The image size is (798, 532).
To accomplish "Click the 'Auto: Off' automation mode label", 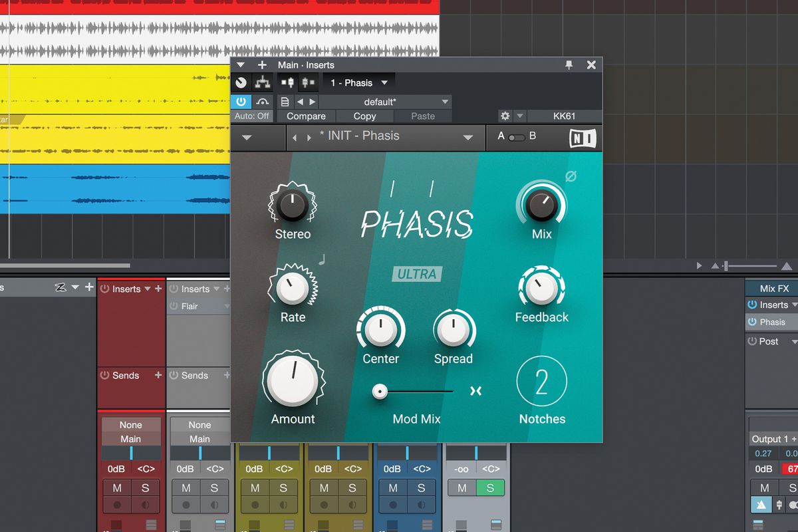I will [251, 116].
